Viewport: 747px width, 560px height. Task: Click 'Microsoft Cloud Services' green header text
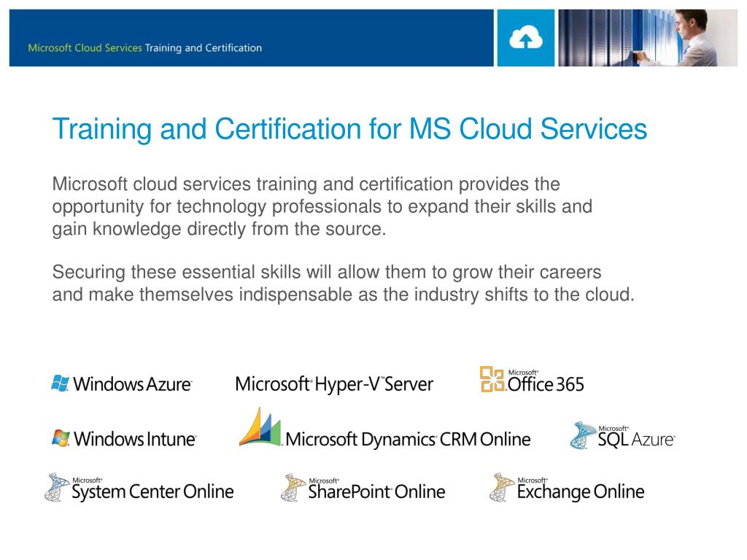(85, 47)
